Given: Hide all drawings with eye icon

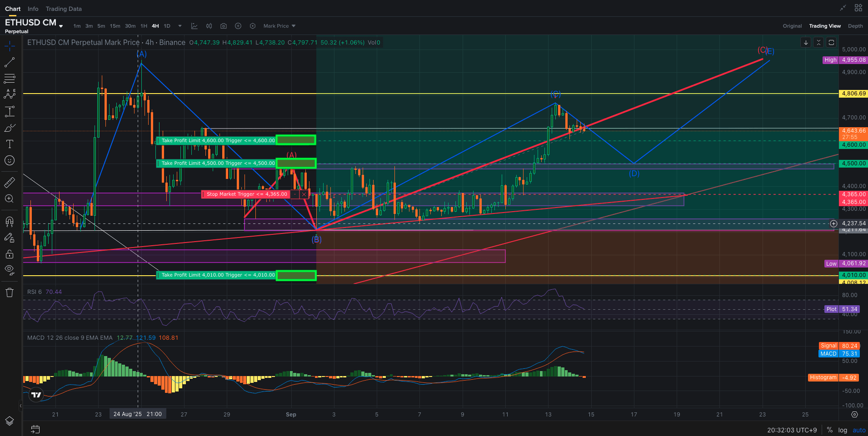Looking at the screenshot, I should (x=10, y=270).
